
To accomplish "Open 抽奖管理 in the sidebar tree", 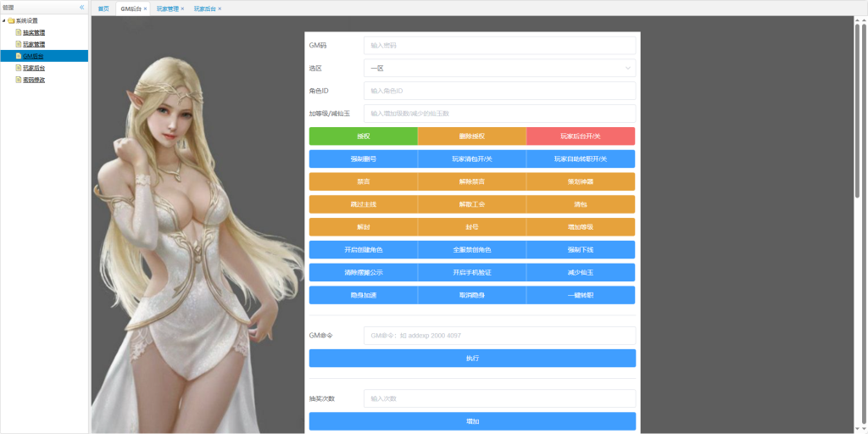I will [34, 33].
